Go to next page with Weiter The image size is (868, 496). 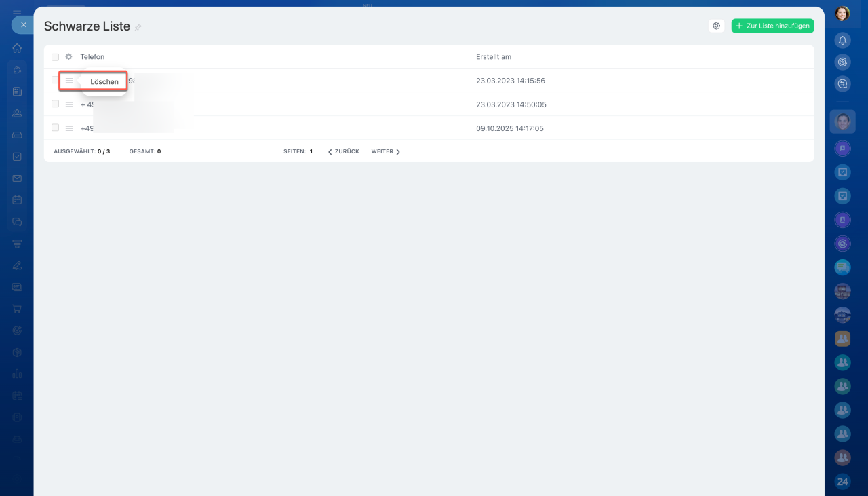(x=386, y=151)
